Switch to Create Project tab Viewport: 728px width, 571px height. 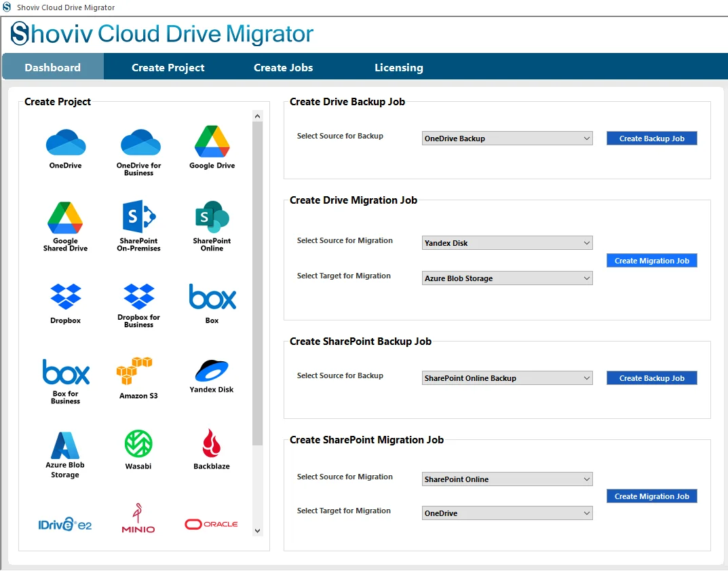click(x=168, y=67)
